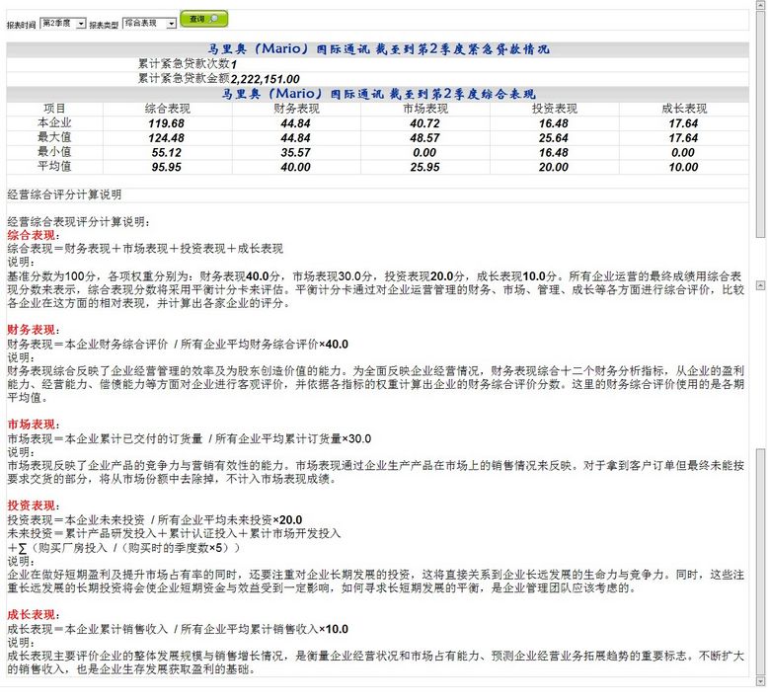Click the 成长表现 formula ending ×10.0

coord(178,629)
